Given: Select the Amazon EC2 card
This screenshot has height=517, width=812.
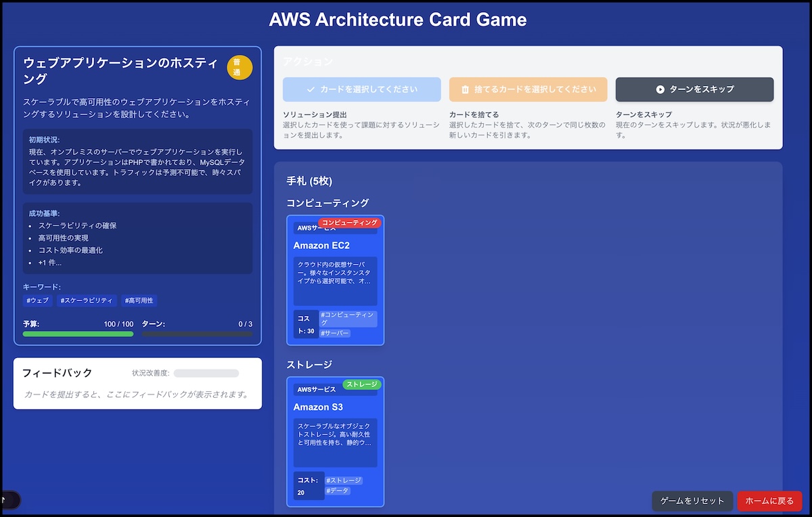Looking at the screenshot, I should click(336, 280).
